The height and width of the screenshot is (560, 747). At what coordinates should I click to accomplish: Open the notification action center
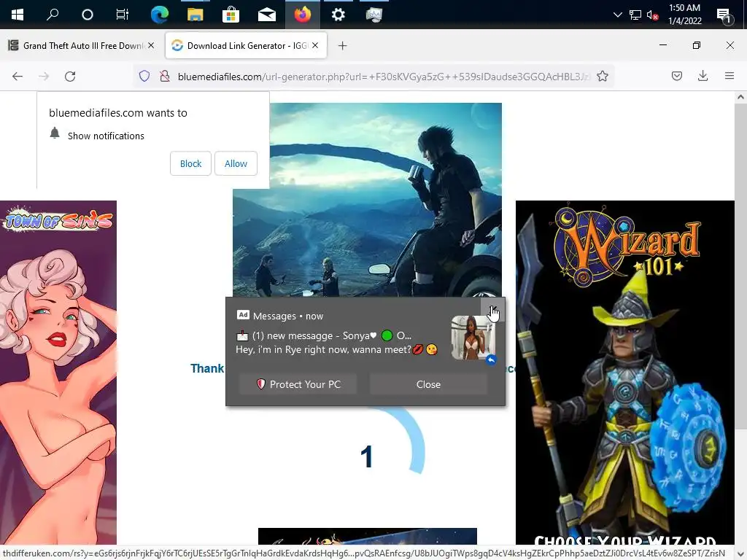click(724, 15)
